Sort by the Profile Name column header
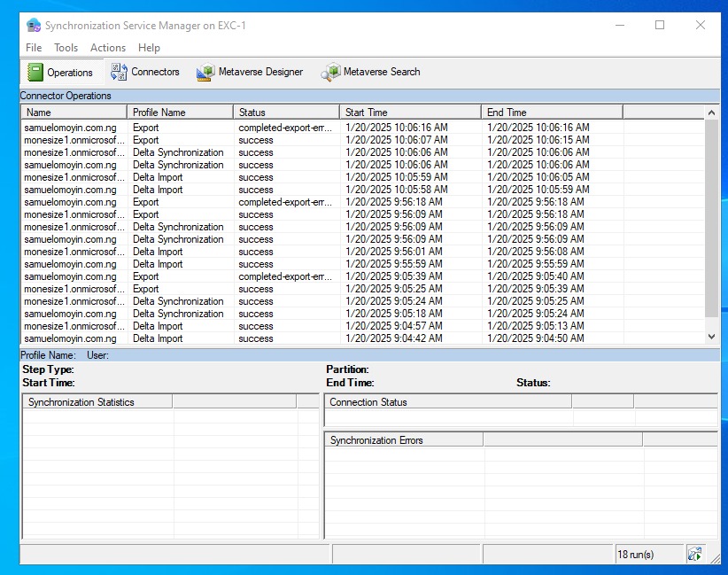The width and height of the screenshot is (728, 575). (x=180, y=113)
